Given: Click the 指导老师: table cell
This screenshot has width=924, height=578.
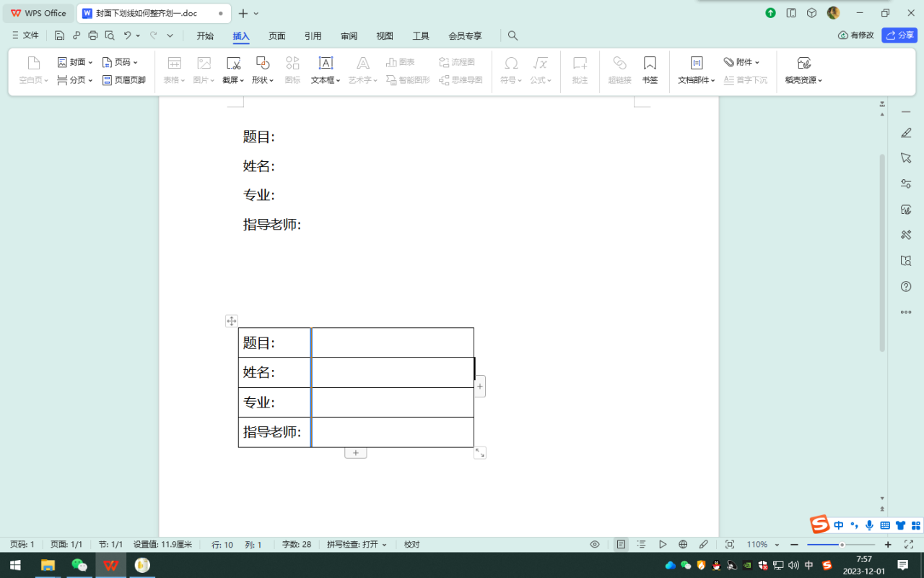Looking at the screenshot, I should tap(275, 432).
